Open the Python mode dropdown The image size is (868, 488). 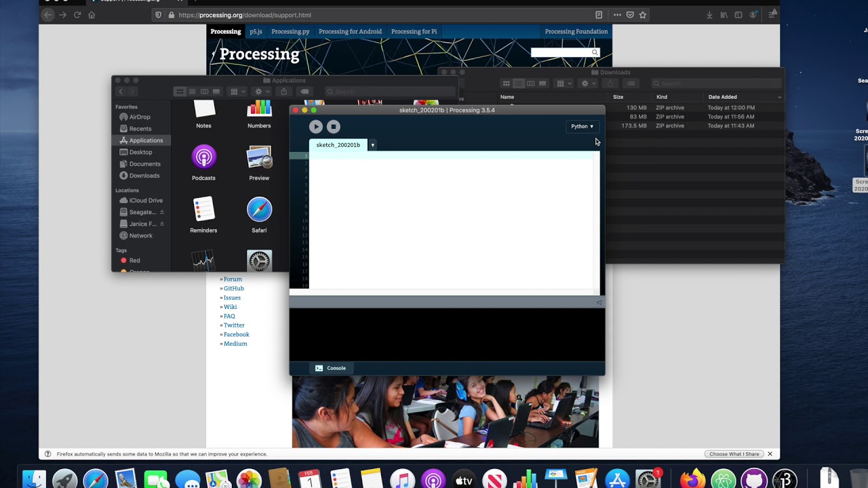point(582,126)
